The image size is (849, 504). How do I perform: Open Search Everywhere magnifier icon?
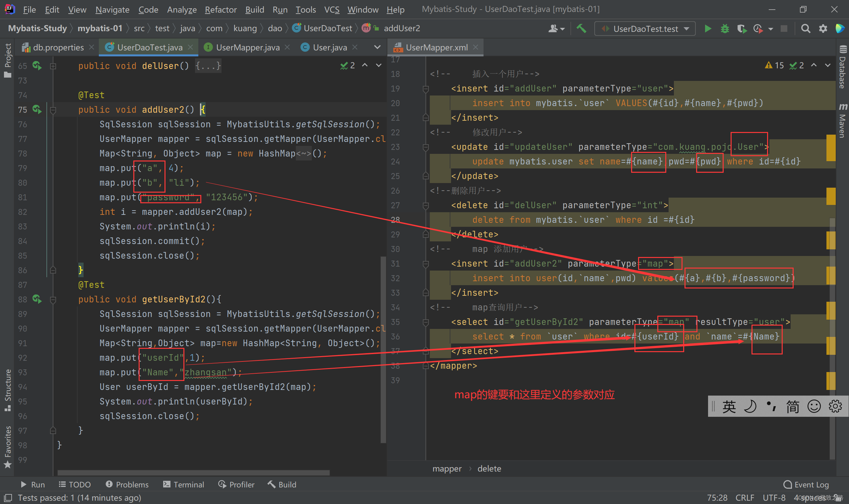(x=806, y=29)
